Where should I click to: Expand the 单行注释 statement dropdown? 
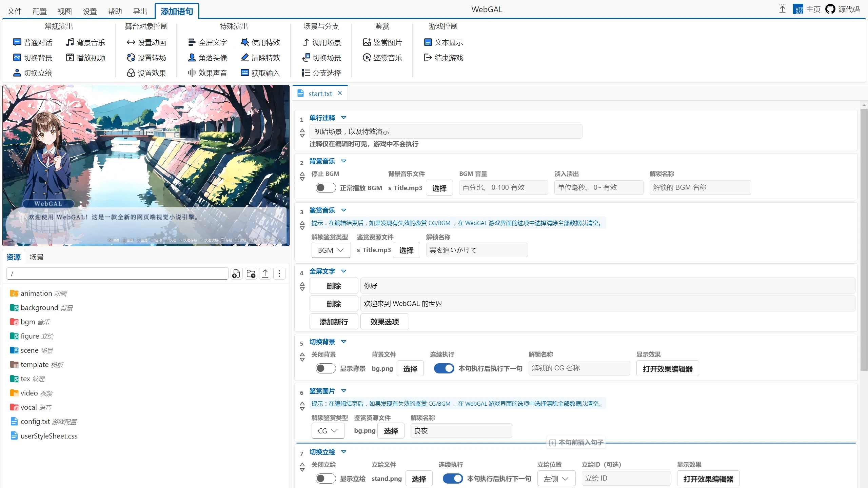(x=343, y=118)
